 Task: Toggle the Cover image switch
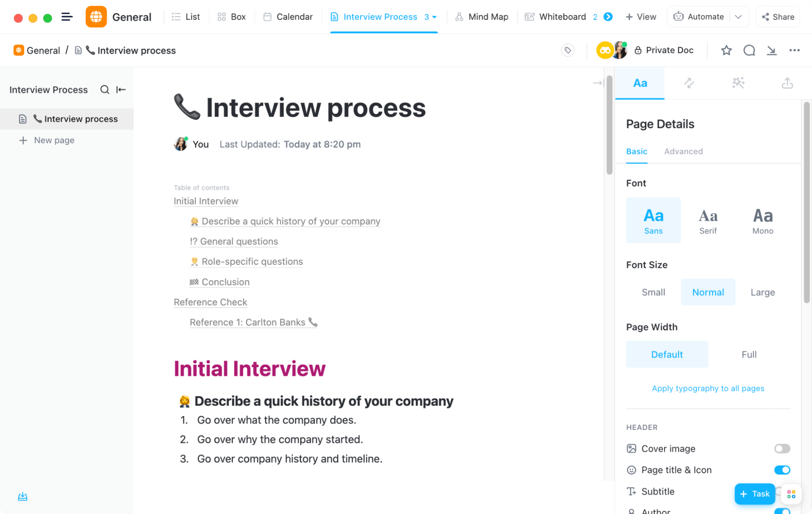782,449
